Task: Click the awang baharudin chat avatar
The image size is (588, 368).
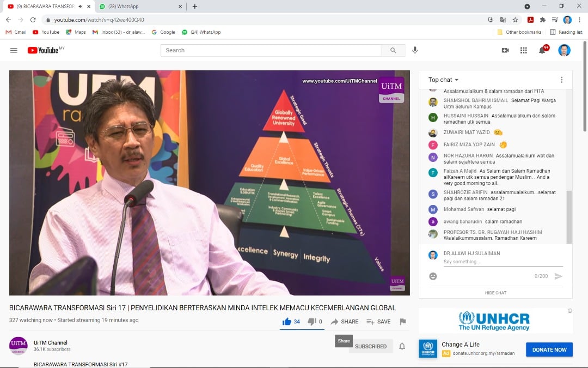Action: point(433,221)
